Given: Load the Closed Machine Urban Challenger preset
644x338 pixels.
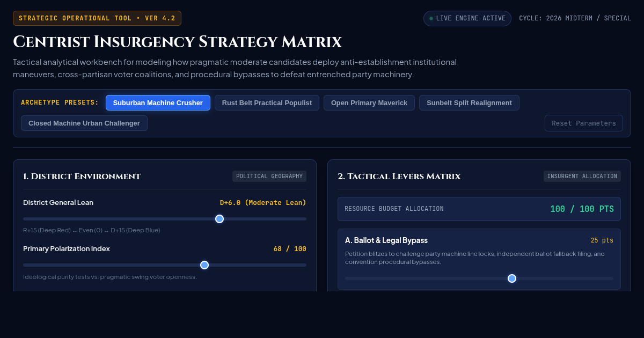Looking at the screenshot, I should (84, 123).
